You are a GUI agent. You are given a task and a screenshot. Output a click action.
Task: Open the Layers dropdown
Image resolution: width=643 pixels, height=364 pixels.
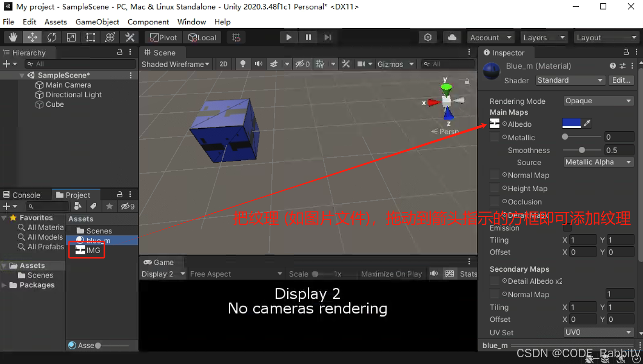544,37
